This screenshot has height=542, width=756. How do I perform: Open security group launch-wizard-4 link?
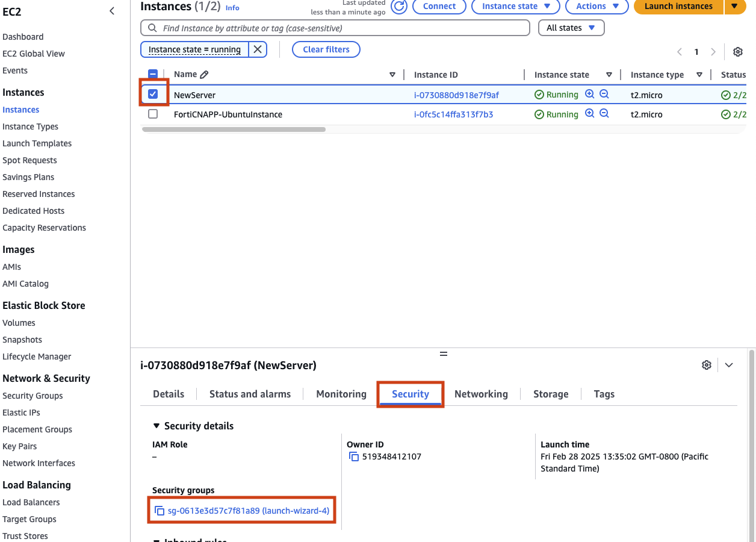249,511
